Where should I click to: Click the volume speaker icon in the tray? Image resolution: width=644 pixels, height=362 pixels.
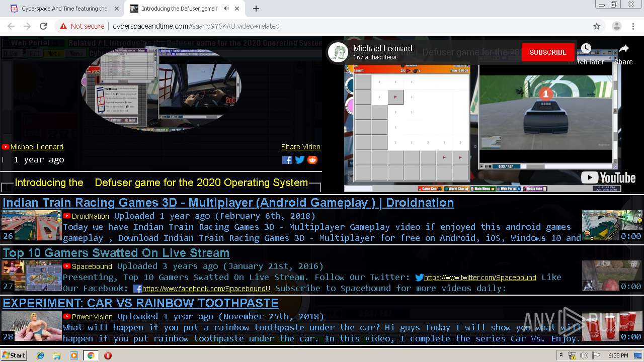584,355
